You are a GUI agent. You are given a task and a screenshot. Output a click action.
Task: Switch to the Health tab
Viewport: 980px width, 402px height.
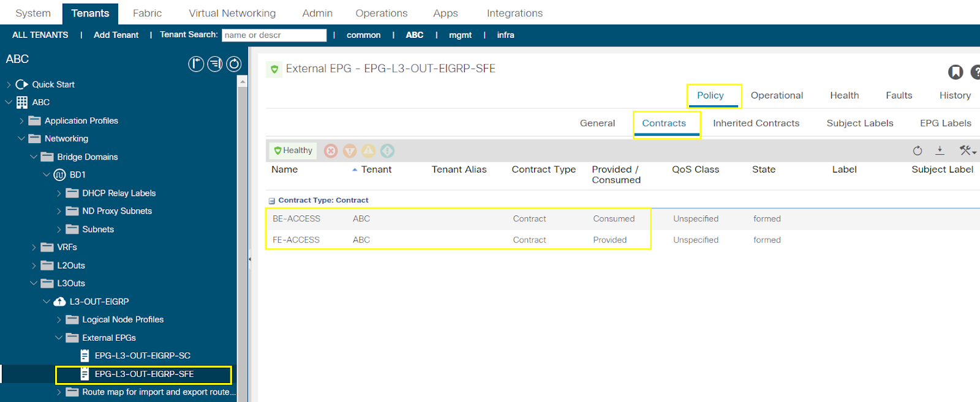[845, 95]
